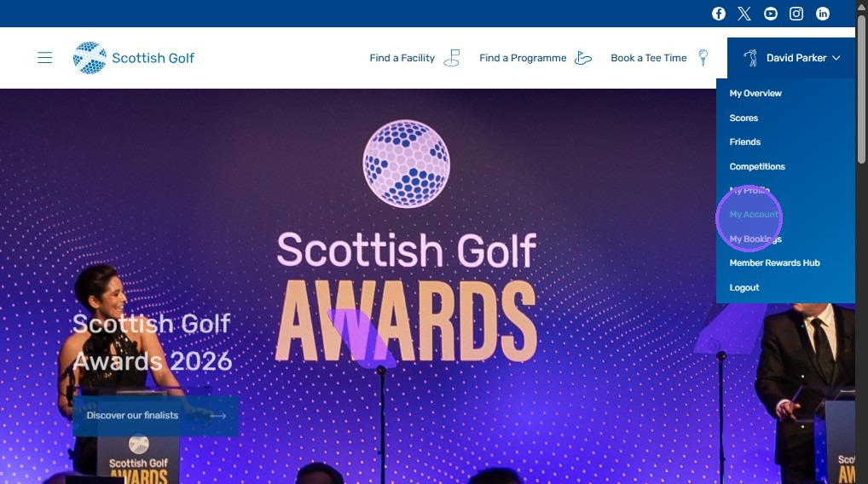Select Scores in the account menu

(744, 118)
